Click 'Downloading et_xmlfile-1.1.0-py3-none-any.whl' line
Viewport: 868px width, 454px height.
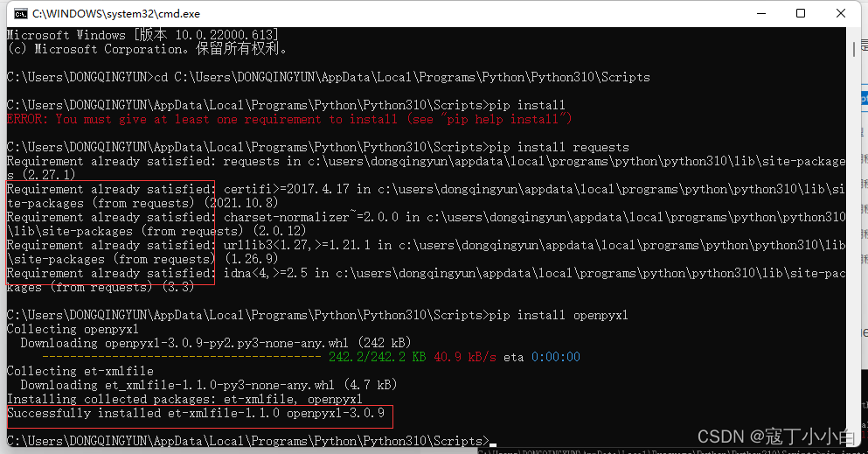pos(209,385)
